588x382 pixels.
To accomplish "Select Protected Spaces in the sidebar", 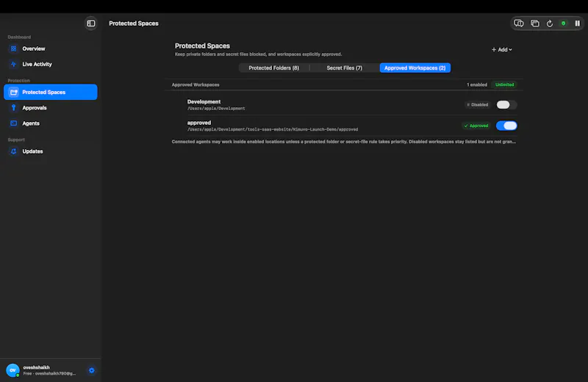I will click(51, 93).
